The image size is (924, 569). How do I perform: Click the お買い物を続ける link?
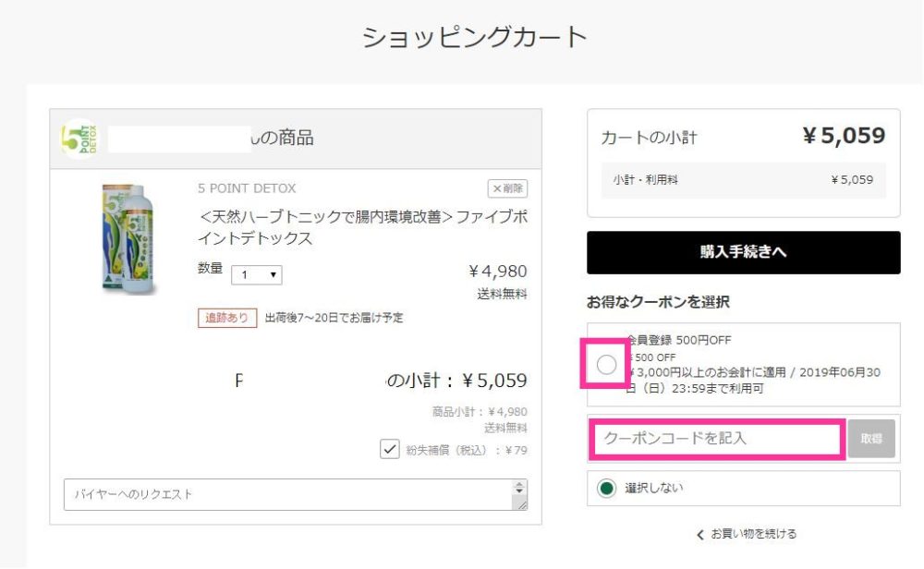753,534
